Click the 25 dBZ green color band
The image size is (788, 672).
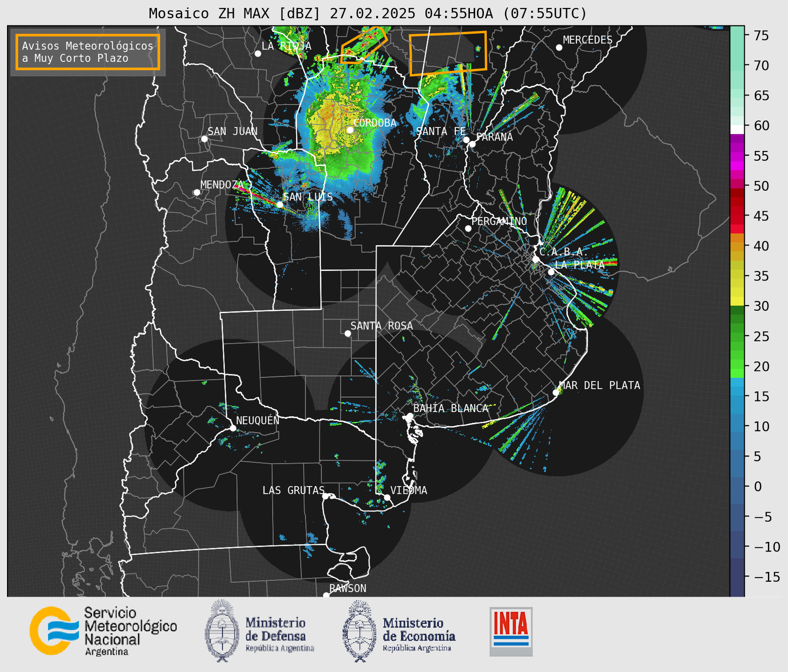click(737, 336)
